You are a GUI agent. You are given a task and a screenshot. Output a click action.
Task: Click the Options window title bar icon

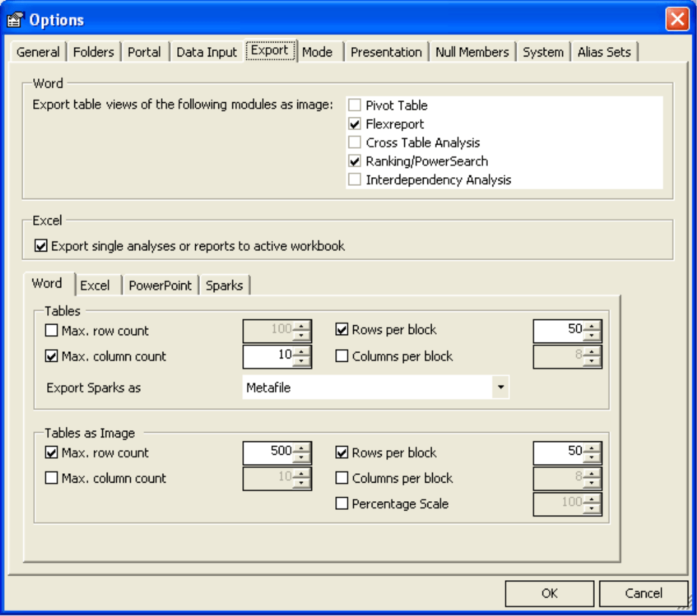coord(15,19)
